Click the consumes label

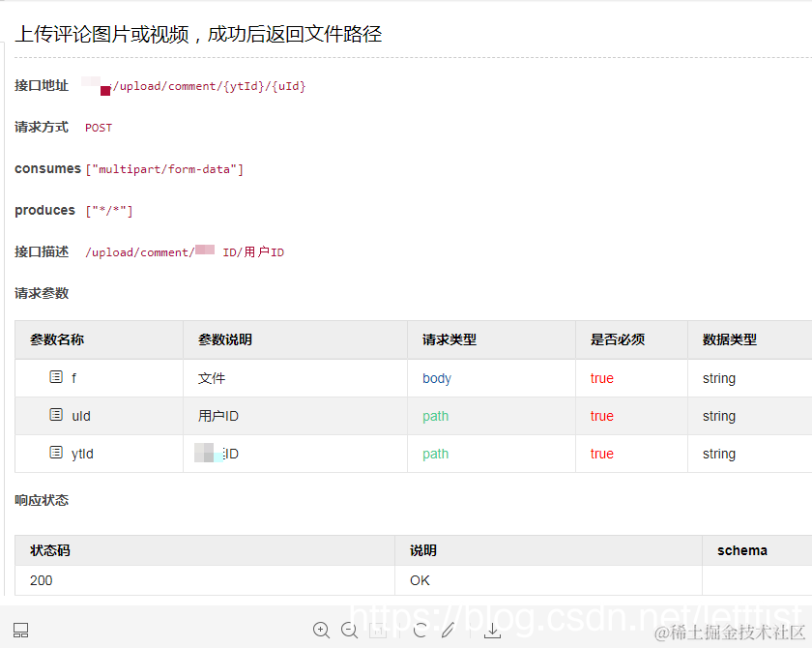coord(47,169)
